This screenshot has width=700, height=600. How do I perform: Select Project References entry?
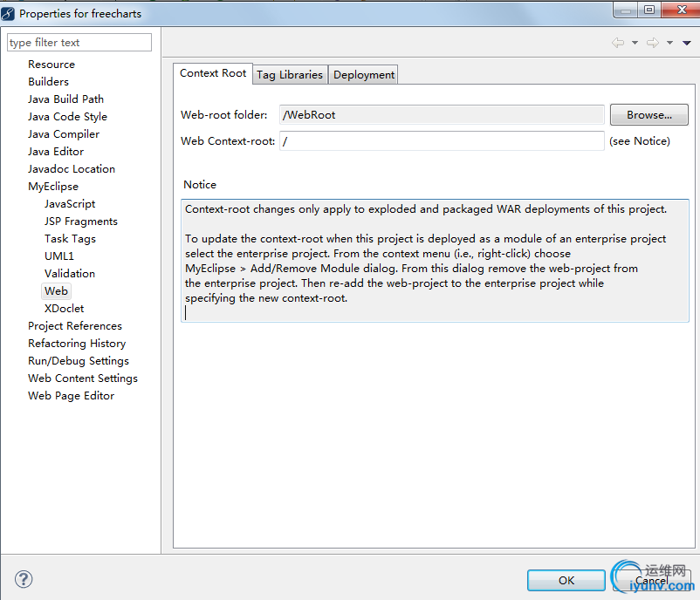click(x=74, y=325)
